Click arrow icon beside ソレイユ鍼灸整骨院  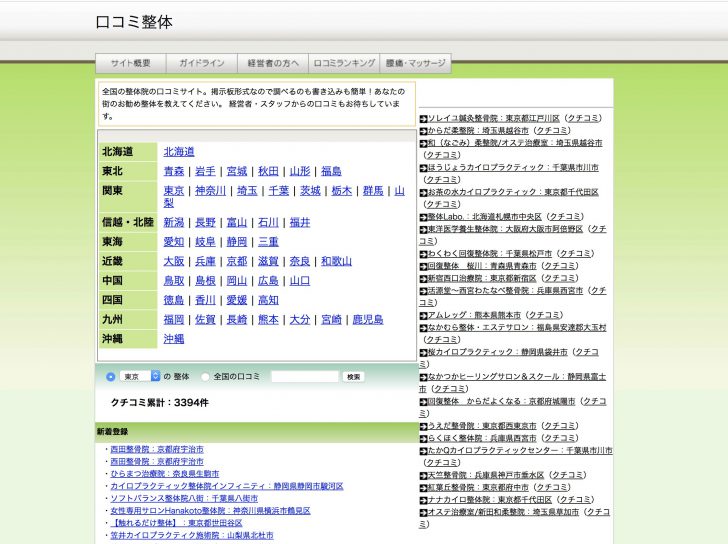click(x=423, y=118)
